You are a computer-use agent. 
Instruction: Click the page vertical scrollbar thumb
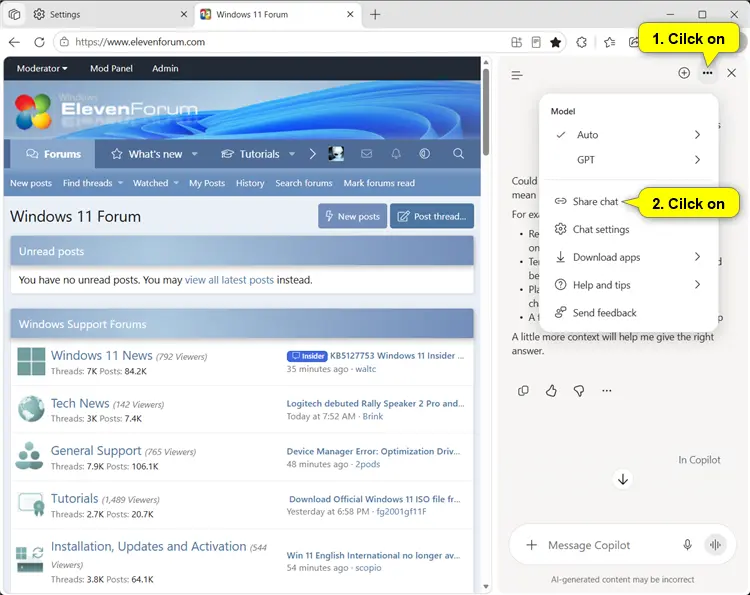tap(486, 112)
